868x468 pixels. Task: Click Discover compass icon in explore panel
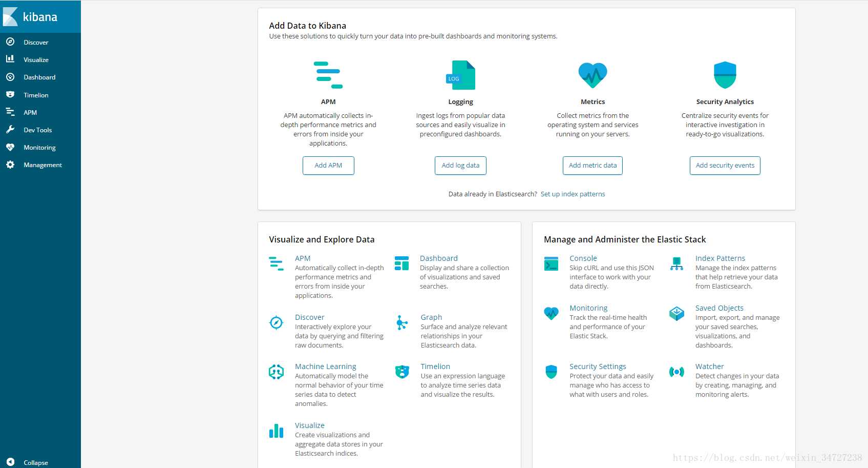coord(276,322)
